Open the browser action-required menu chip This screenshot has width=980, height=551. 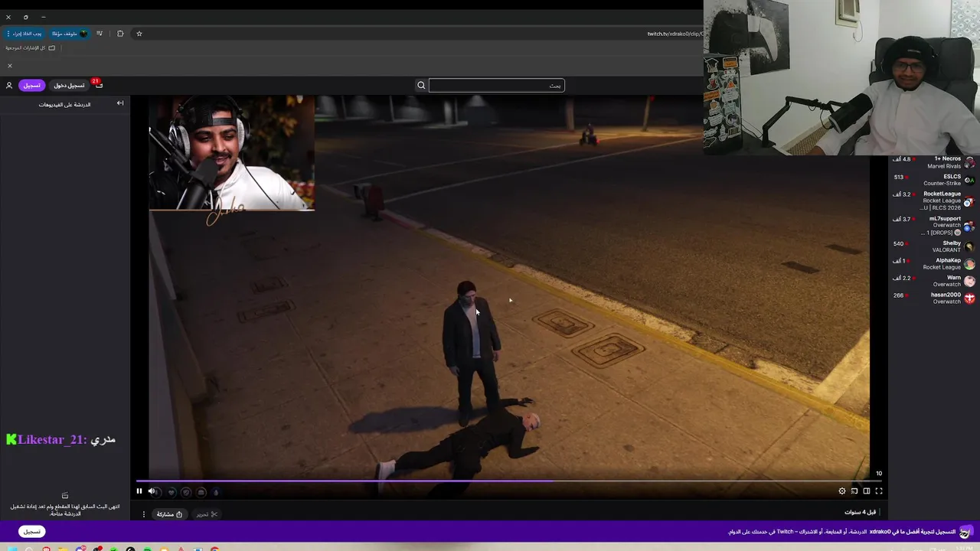24,34
